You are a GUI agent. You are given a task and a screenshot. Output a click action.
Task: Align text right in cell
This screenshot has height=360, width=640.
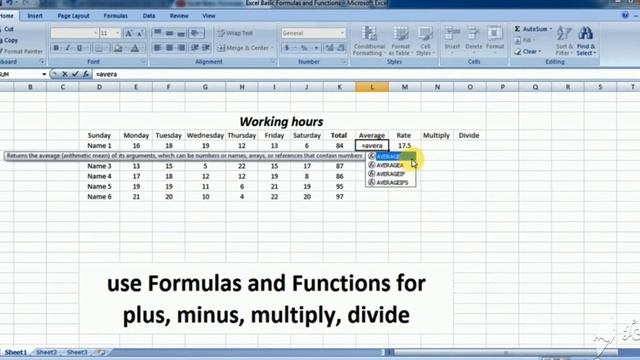click(x=181, y=48)
